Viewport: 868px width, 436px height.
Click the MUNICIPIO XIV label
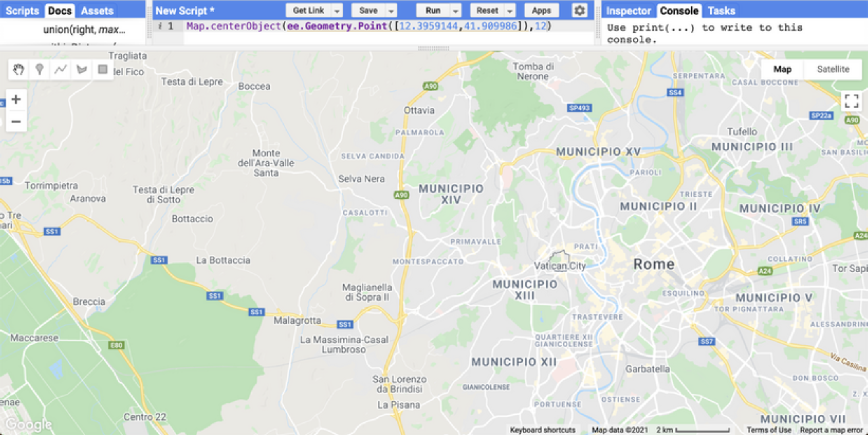(x=451, y=194)
